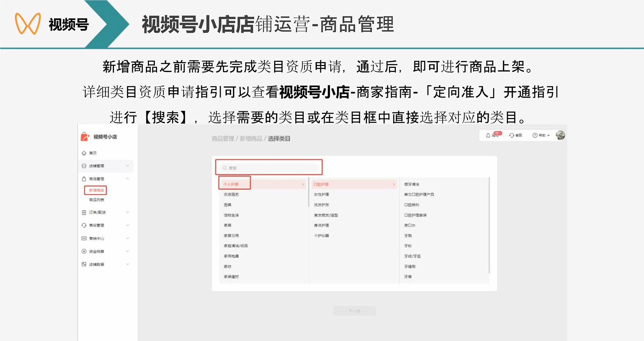Open 营销中心 sidebar menu
The height and width of the screenshot is (341, 644).
click(97, 238)
